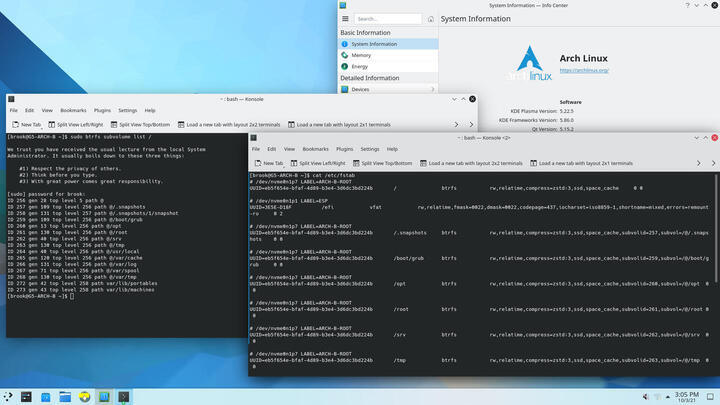Click 'sudo btrfs subvolume list /' command text
720x405 pixels.
pos(111,137)
